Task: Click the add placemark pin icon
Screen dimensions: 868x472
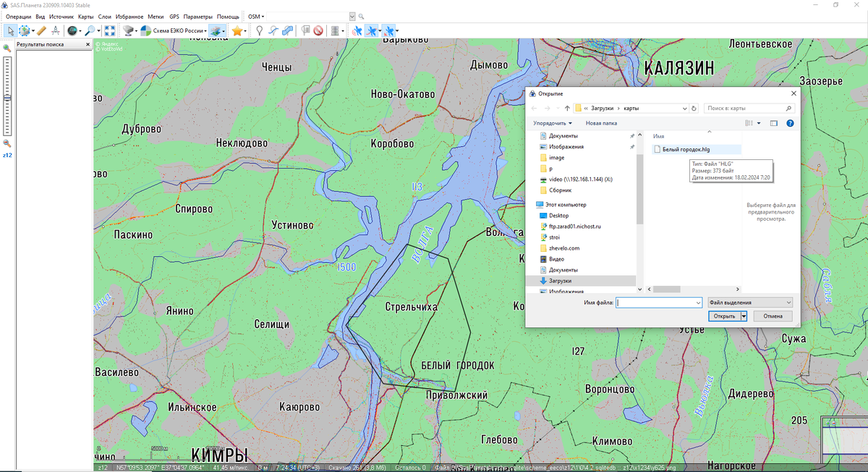Action: click(x=259, y=31)
